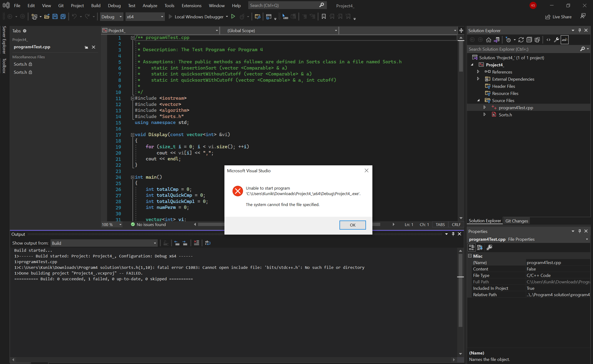Click Start Without Debugging green arrow
This screenshot has width=593, height=364.
click(233, 17)
